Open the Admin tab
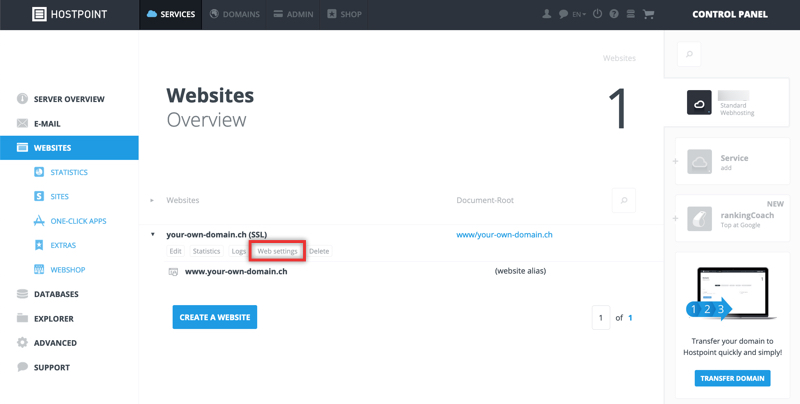The width and height of the screenshot is (800, 404). click(x=293, y=14)
